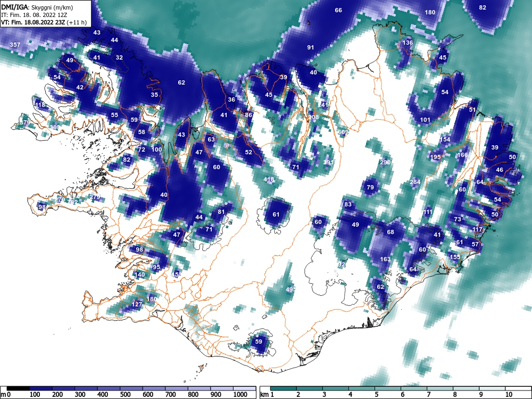Click the visibility value 55 on the map

click(115, 115)
